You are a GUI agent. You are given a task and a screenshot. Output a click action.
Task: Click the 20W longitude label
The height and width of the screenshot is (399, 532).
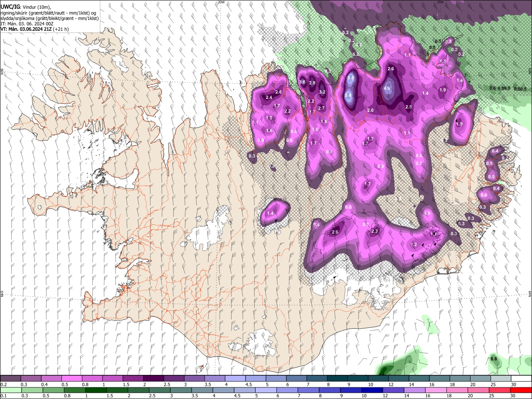[221, 2]
